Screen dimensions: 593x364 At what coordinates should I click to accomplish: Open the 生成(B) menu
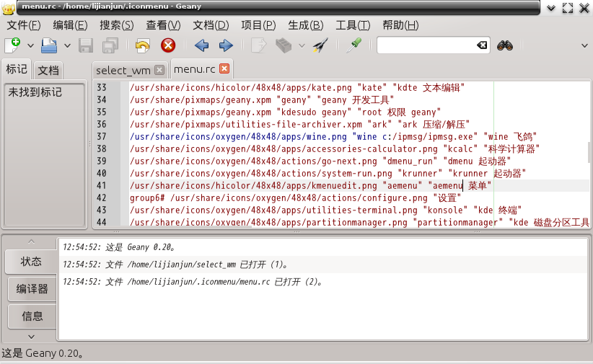click(x=306, y=25)
